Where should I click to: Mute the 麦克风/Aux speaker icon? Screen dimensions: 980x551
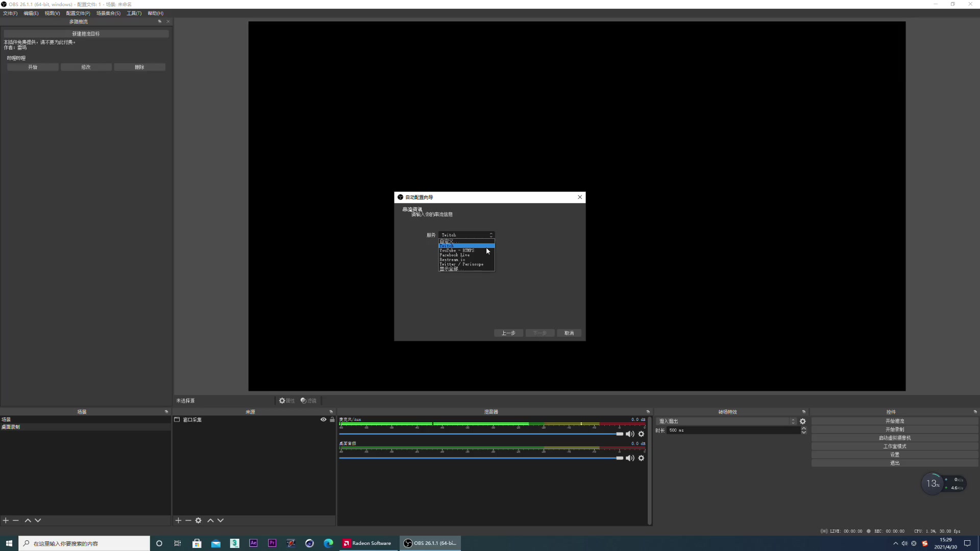pyautogui.click(x=630, y=434)
